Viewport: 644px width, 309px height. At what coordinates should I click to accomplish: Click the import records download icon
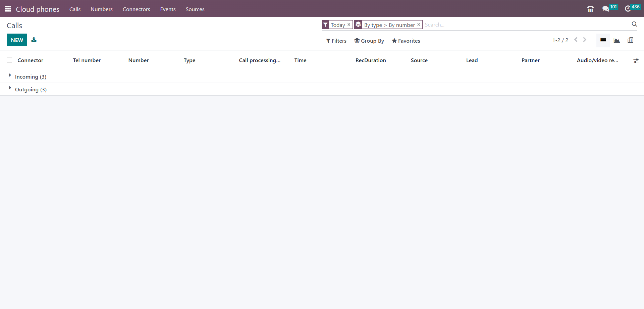pyautogui.click(x=34, y=40)
